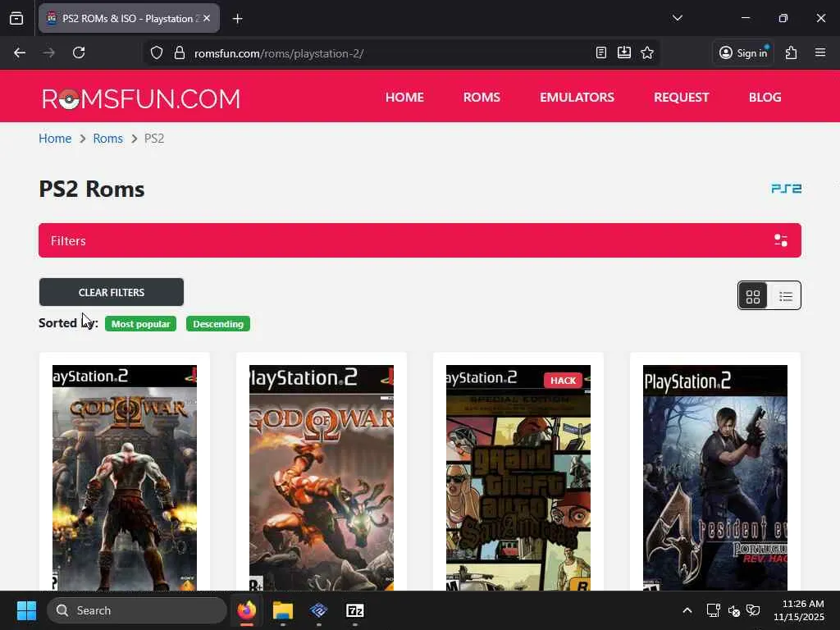
Task: Click the Descending sort tag
Action: [x=218, y=324]
